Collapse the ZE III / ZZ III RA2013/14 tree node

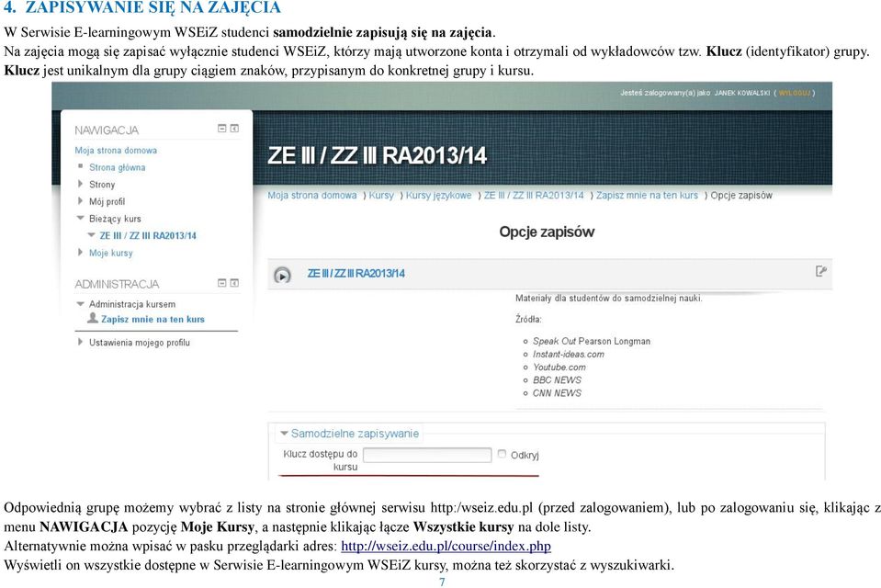coord(91,235)
